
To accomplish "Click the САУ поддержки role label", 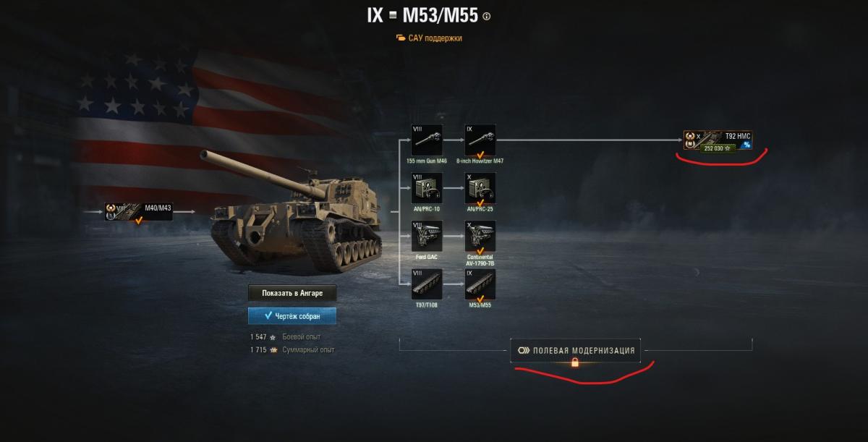I will [x=429, y=38].
